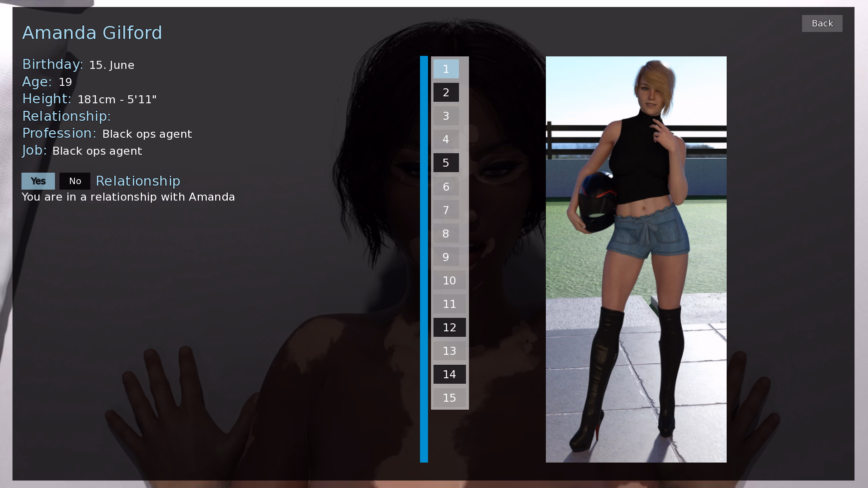Open gallery entry 5

[446, 163]
